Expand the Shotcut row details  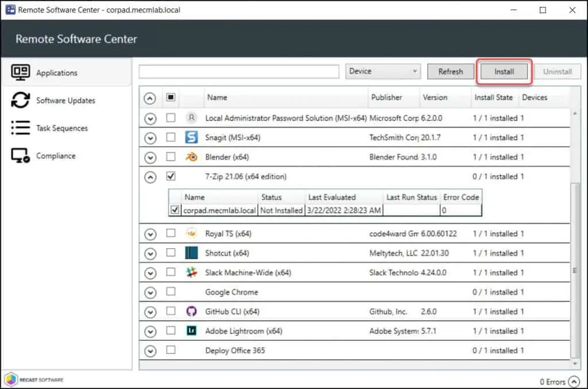click(x=150, y=253)
